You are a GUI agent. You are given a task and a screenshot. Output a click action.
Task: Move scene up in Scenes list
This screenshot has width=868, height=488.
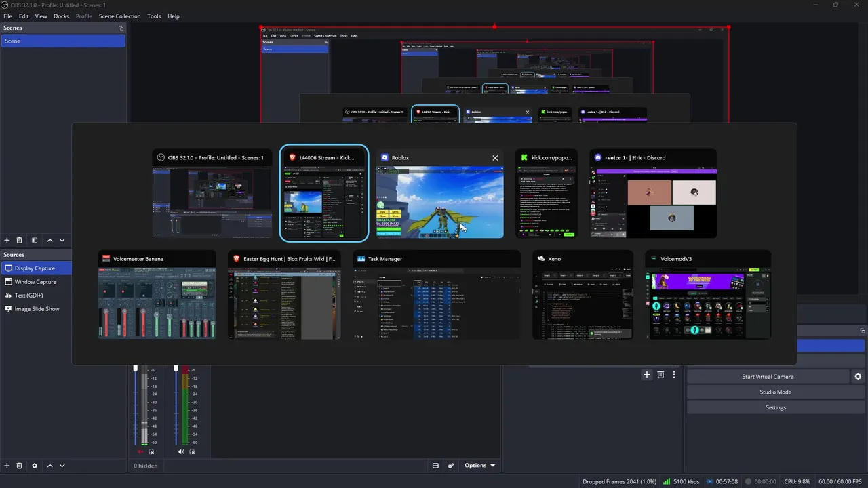click(x=50, y=240)
